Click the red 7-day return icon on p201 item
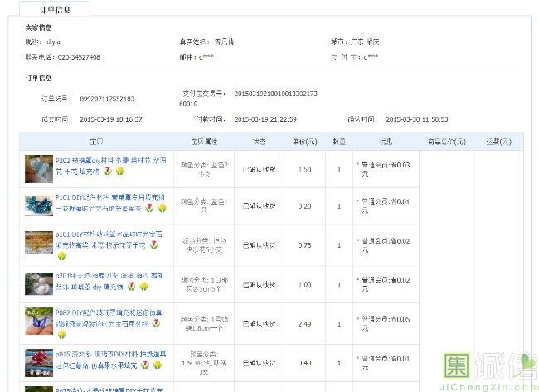The image size is (539, 392). tap(131, 287)
